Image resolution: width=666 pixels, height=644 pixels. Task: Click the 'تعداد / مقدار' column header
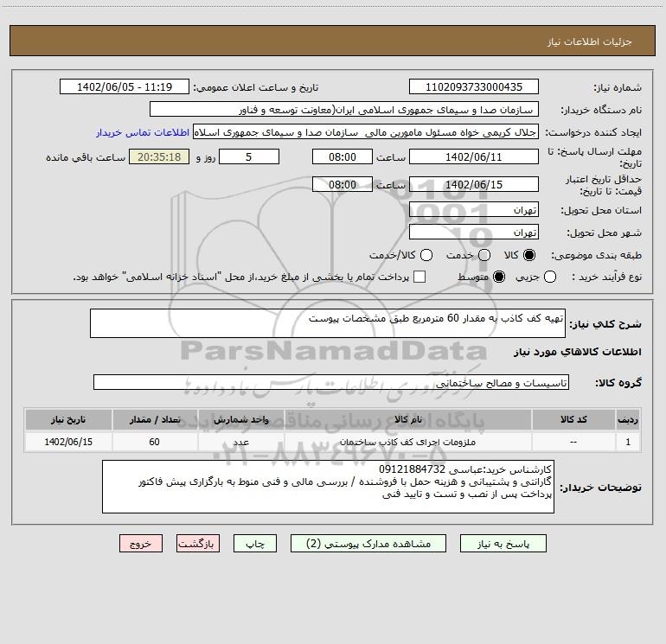155,419
